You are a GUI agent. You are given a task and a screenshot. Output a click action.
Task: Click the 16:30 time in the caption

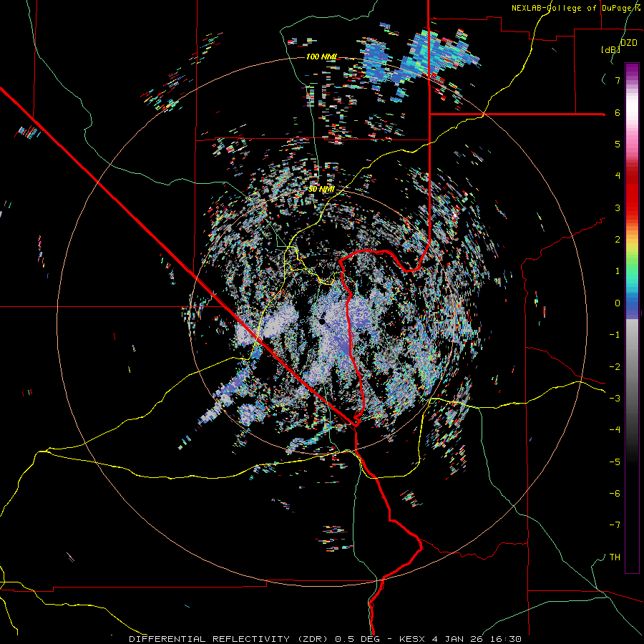(x=506, y=639)
